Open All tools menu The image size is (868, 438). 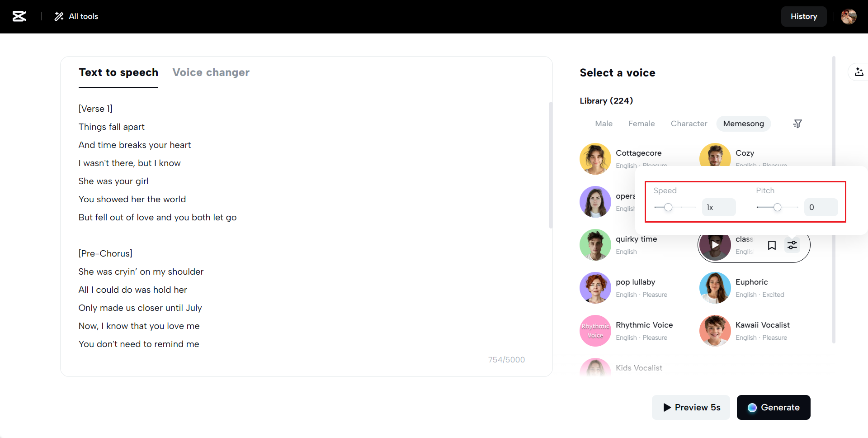76,16
